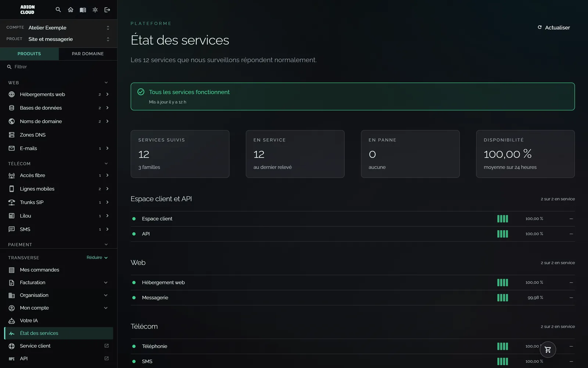Click the Hébergement web service row

click(x=352, y=283)
